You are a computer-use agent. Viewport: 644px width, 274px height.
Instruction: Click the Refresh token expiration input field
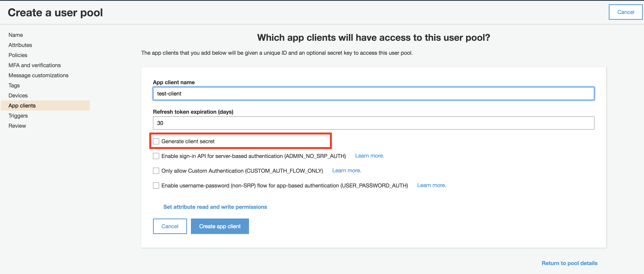coord(373,123)
